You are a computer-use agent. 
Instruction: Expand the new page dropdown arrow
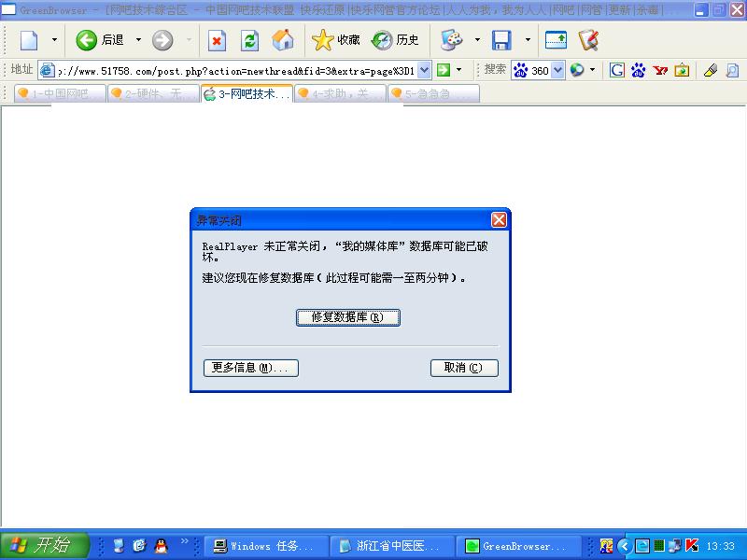click(x=54, y=40)
